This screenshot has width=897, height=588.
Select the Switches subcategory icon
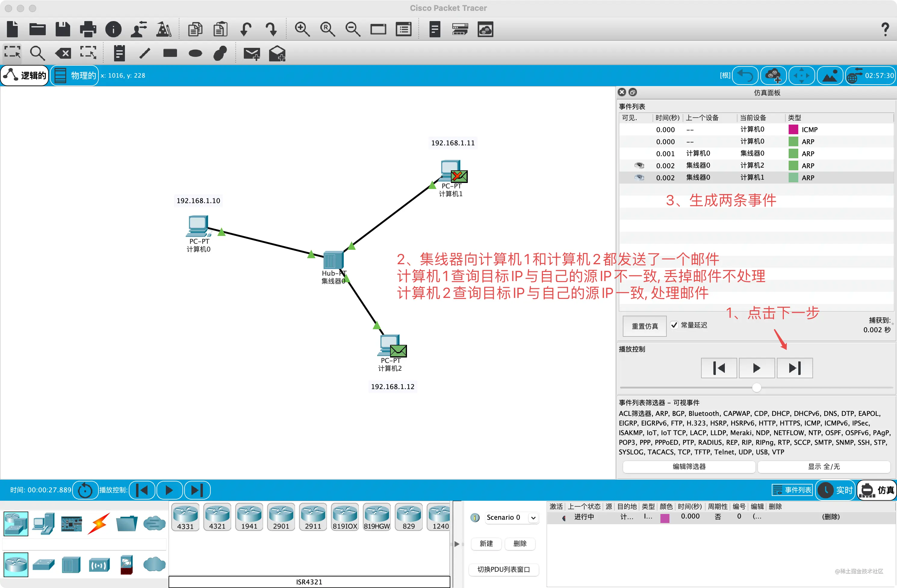[44, 565]
